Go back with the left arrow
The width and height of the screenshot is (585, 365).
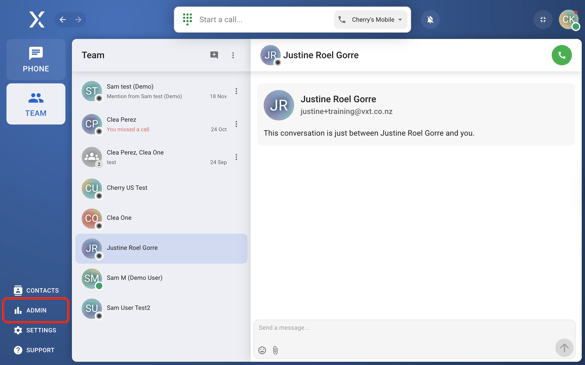pos(63,19)
